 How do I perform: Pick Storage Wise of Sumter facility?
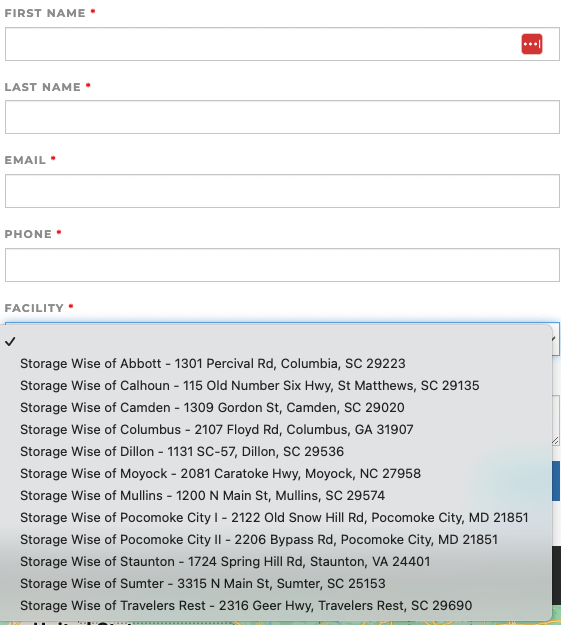pyautogui.click(x=276, y=584)
